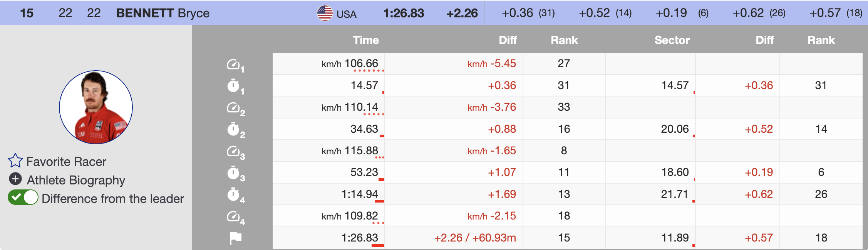Click the Favorite Racer label
868x250 pixels.
[66, 162]
